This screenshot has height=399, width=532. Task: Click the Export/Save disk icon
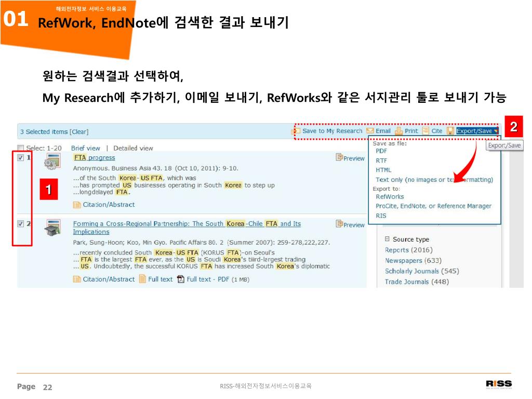(450, 131)
